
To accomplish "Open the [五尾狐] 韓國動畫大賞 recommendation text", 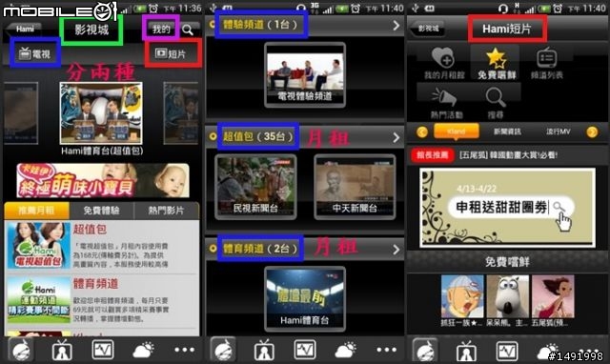I will pyautogui.click(x=508, y=155).
